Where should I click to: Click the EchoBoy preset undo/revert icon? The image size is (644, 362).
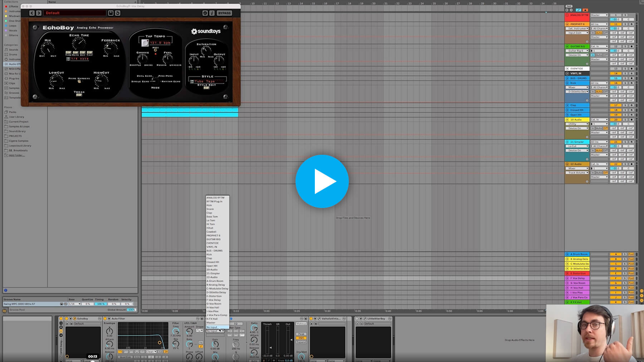tap(118, 13)
